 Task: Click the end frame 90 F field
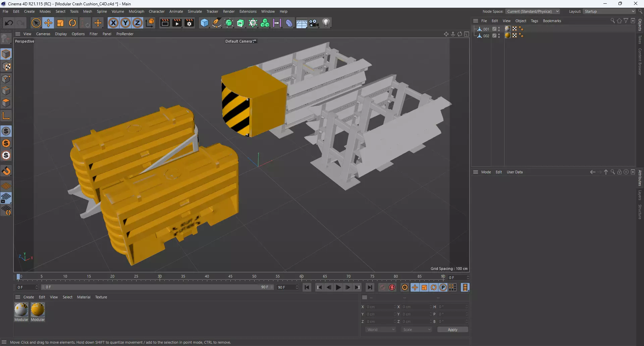pos(287,287)
